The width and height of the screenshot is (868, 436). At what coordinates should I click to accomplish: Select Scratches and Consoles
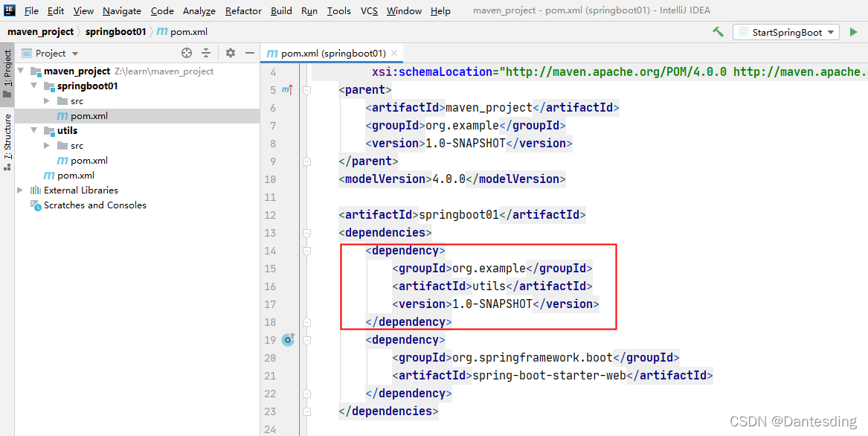pos(89,205)
